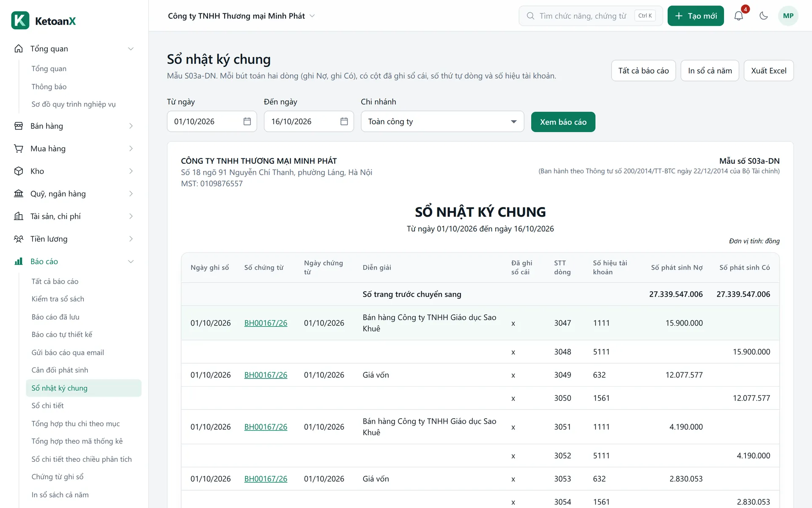This screenshot has height=508, width=812.
Task: Click the Xem báo cáo button
Action: [x=563, y=122]
